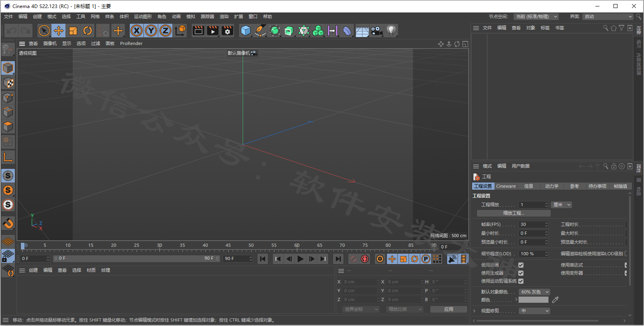Toggle Y axis lock
This screenshot has height=326, width=644.
pyautogui.click(x=151, y=31)
